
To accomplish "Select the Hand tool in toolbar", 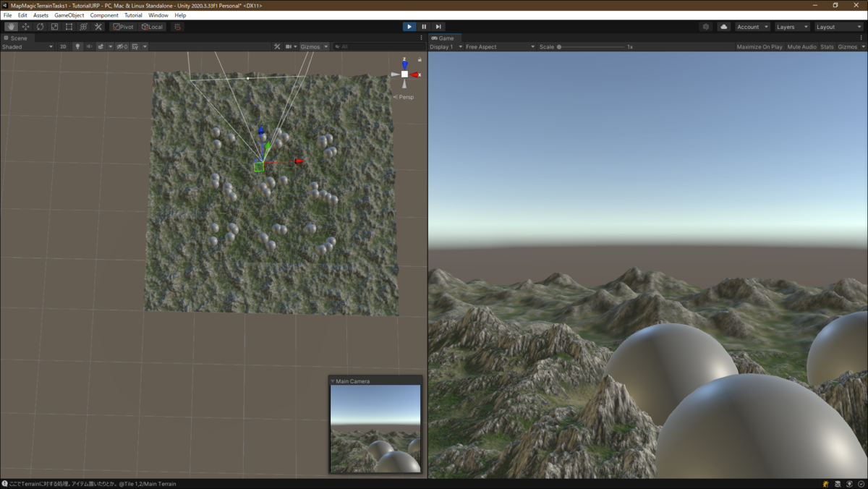I will click(x=11, y=27).
